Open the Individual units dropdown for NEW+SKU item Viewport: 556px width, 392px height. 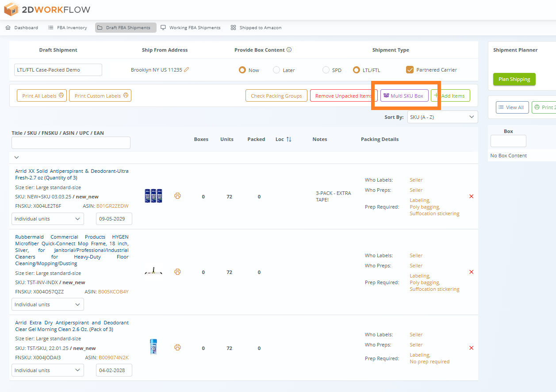(x=47, y=218)
